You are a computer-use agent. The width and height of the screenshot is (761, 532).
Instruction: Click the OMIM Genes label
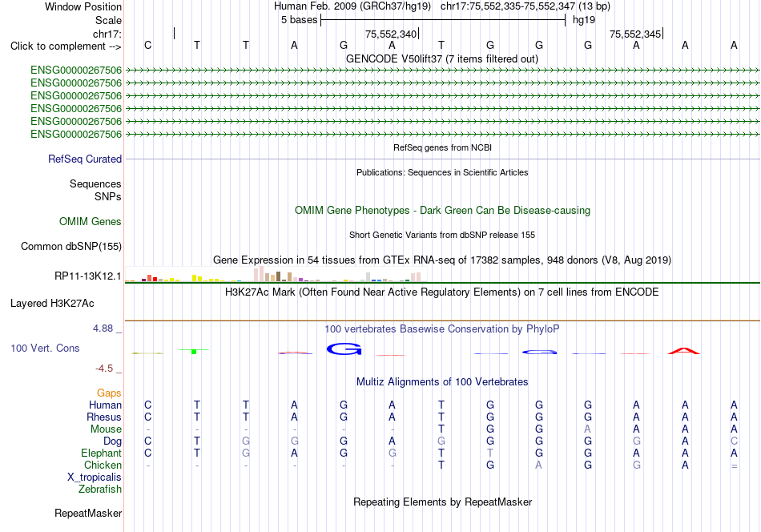(91, 222)
